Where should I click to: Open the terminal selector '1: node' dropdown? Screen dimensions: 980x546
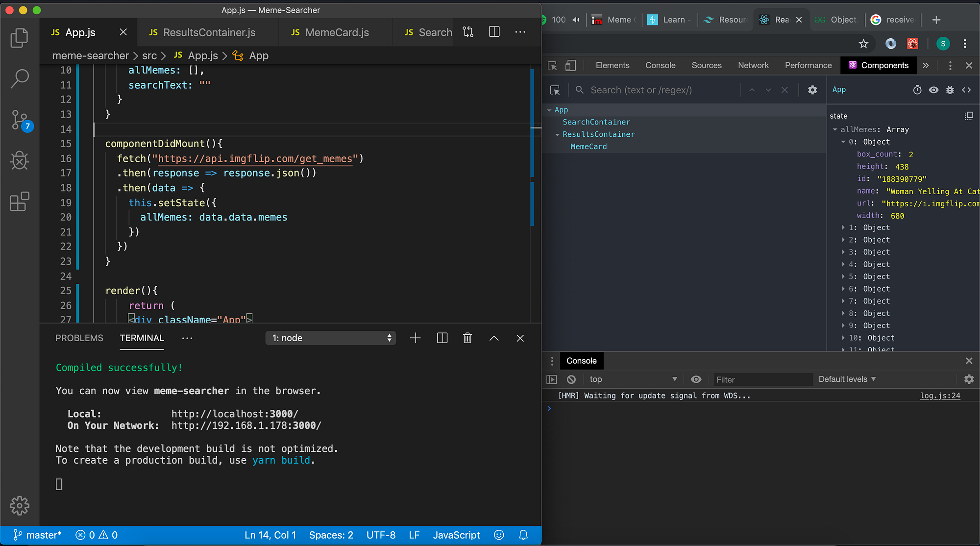click(331, 338)
